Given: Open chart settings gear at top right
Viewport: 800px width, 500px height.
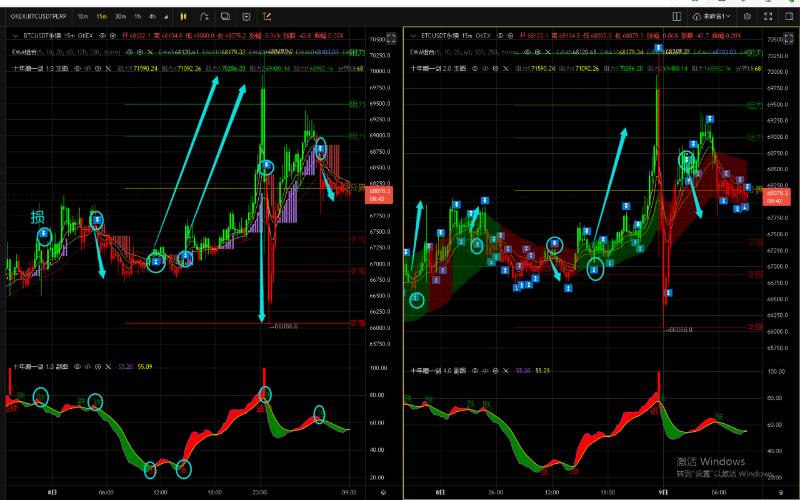Looking at the screenshot, I should point(746,17).
